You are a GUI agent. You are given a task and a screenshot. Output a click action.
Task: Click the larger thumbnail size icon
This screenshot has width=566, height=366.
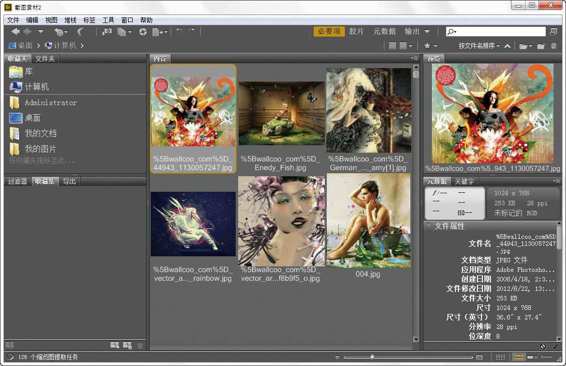tap(479, 357)
